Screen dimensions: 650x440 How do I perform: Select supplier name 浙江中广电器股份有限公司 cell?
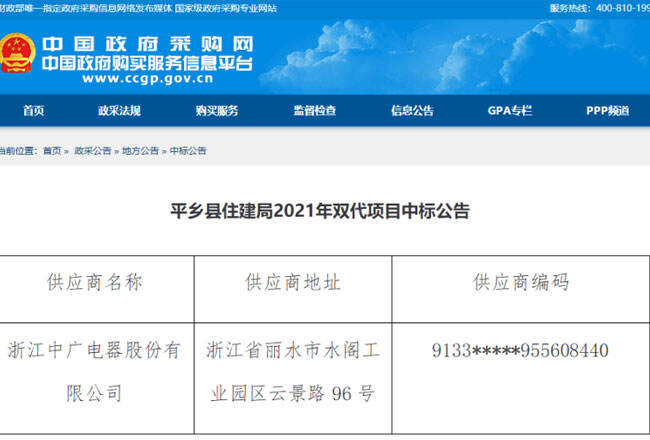95,371
